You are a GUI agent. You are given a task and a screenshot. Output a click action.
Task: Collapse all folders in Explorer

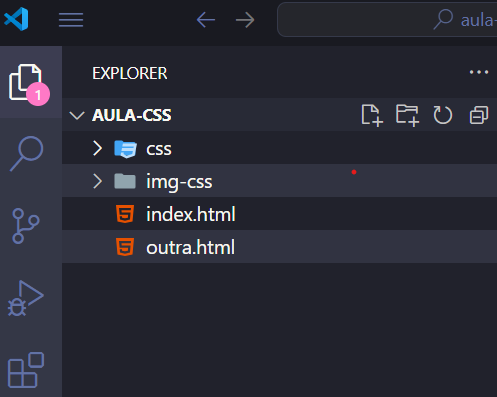tap(479, 115)
